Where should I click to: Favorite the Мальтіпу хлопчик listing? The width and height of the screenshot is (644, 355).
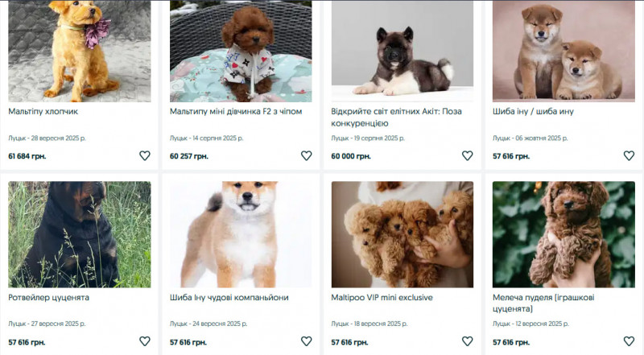tap(145, 156)
